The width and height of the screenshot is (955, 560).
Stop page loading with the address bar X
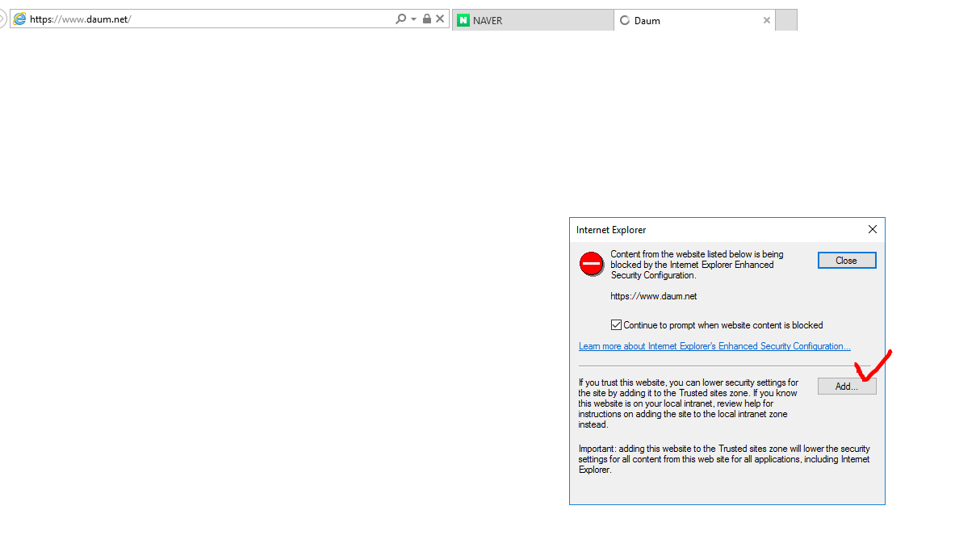(x=440, y=19)
